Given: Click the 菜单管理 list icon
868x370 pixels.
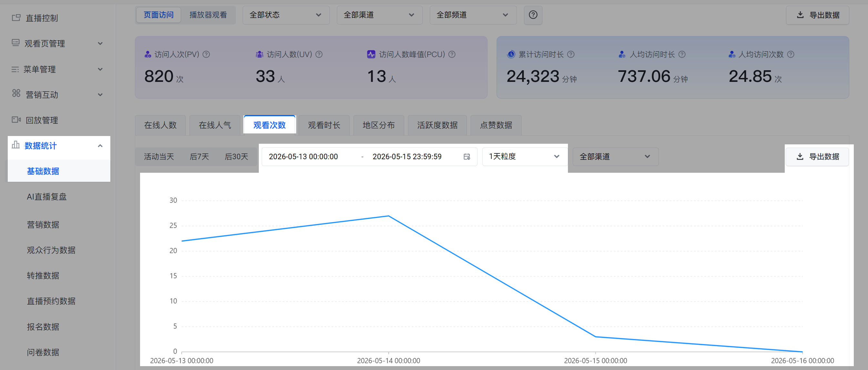Looking at the screenshot, I should click(x=15, y=69).
